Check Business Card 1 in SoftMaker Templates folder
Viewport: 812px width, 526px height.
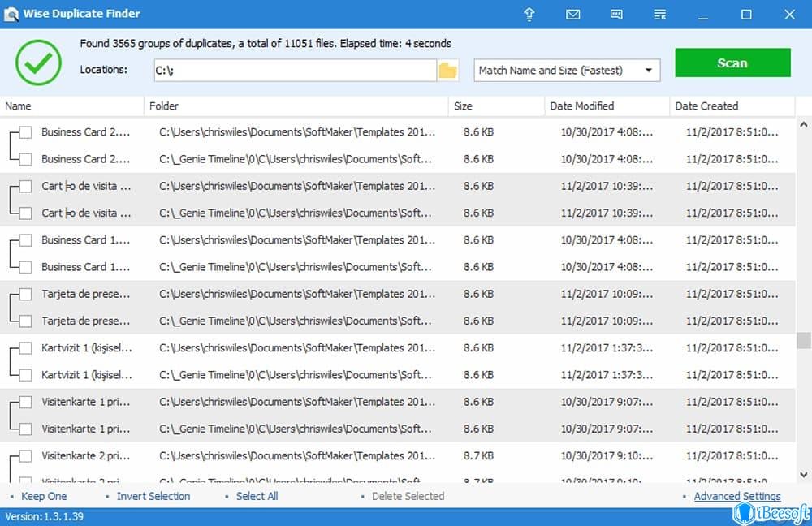[25, 239]
